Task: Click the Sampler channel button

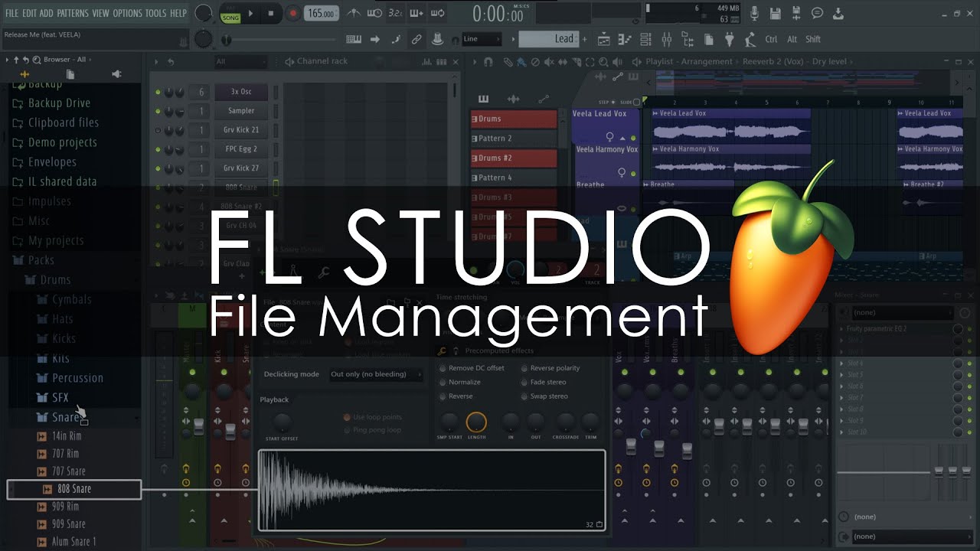Action: tap(241, 111)
